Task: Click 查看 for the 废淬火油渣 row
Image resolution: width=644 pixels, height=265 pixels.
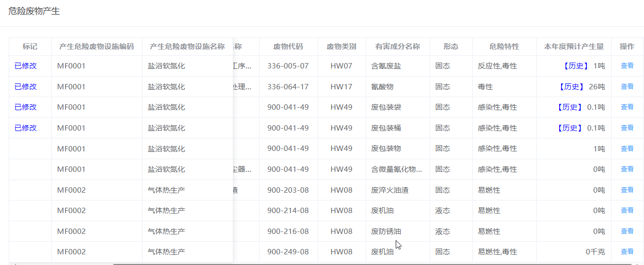Action: (627, 190)
